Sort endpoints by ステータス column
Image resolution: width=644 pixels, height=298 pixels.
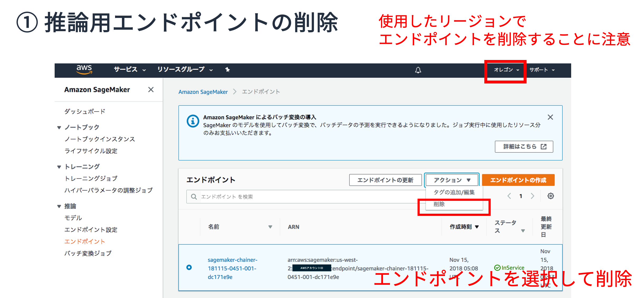(x=523, y=231)
